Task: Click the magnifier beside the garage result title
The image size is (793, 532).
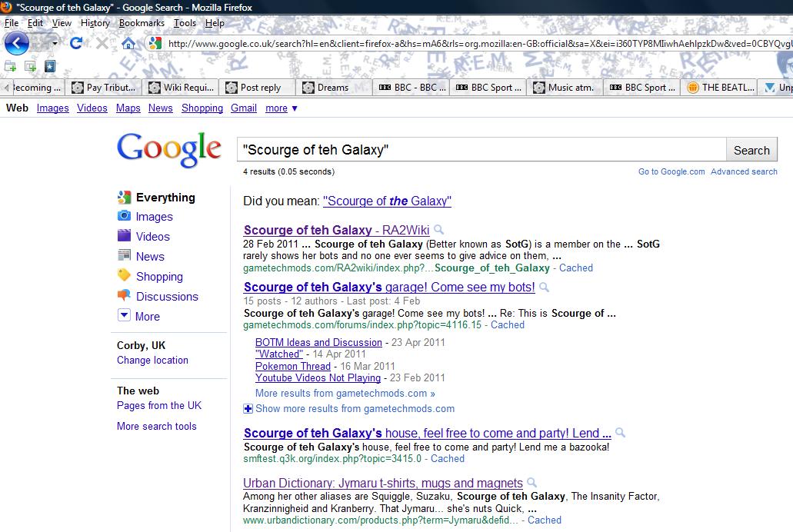Action: 544,287
